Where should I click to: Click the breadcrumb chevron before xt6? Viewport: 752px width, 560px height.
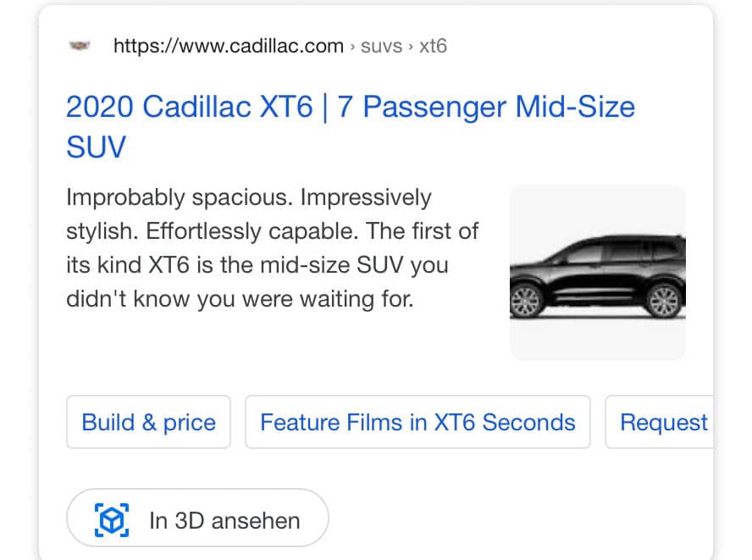point(411,47)
